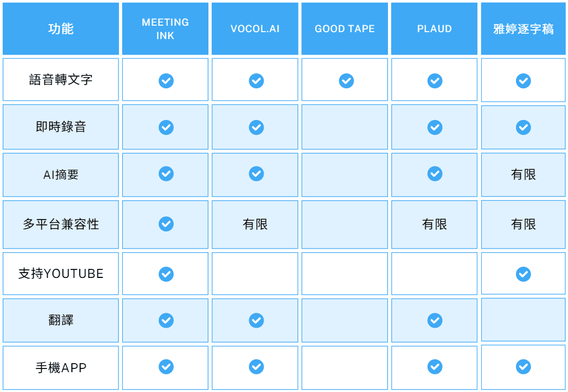The width and height of the screenshot is (568, 392).
Task: Click Good Tape 語音轉文字 checkmark icon
Action: pyautogui.click(x=346, y=81)
